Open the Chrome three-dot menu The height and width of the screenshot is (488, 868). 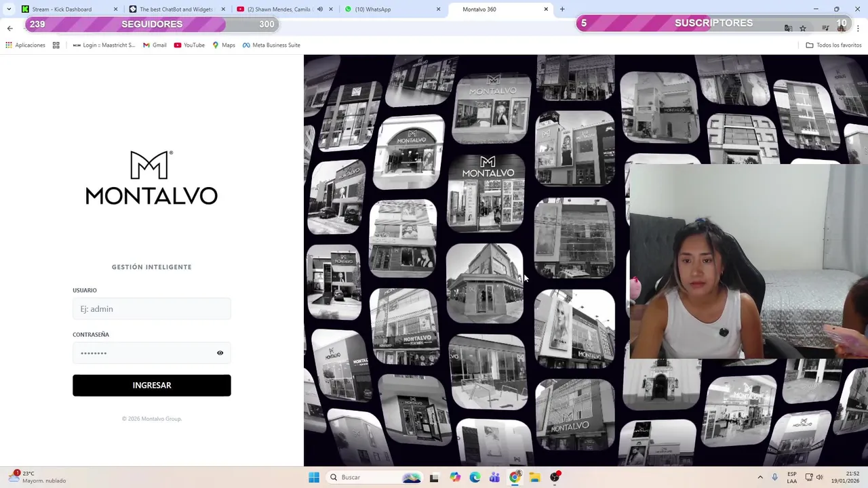(858, 28)
